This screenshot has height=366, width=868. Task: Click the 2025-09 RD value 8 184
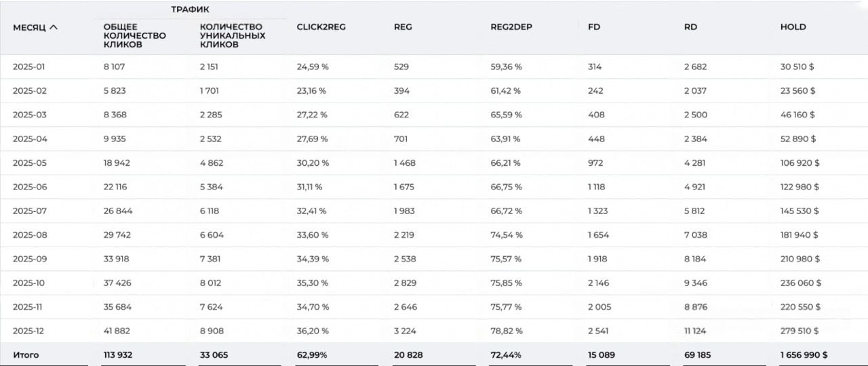pos(696,259)
